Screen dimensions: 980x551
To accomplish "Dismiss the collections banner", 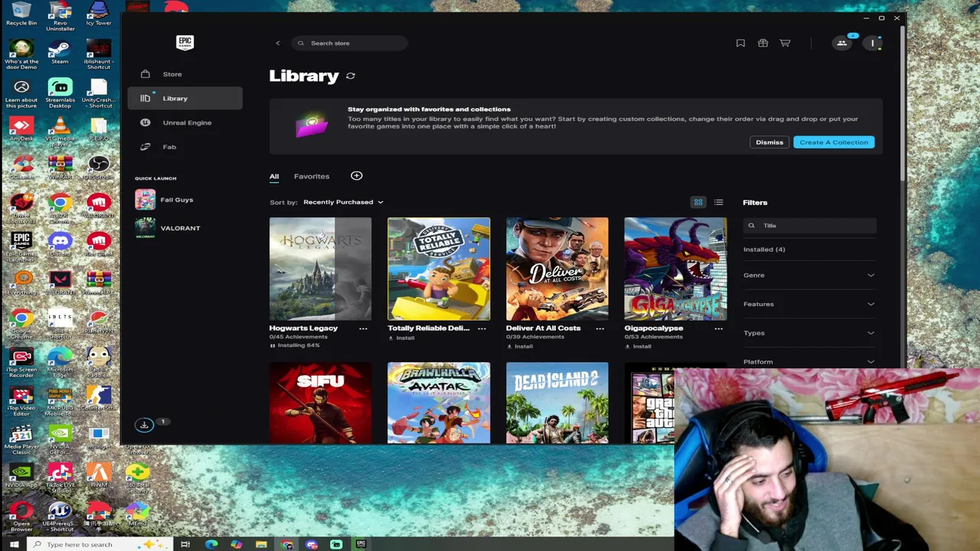I will (x=769, y=142).
